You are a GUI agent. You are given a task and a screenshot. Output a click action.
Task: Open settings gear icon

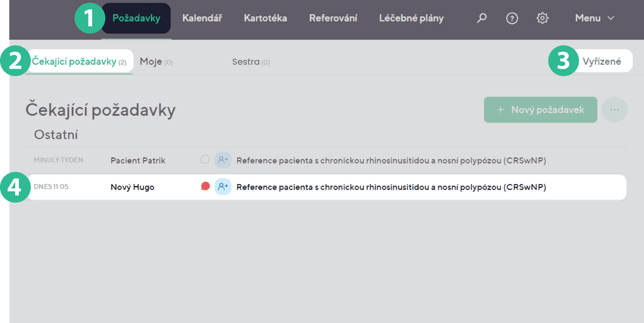tap(542, 18)
